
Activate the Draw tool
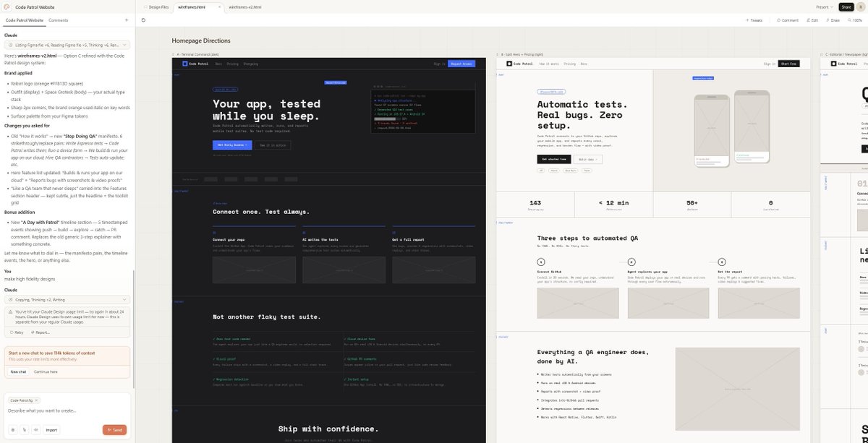pos(833,20)
